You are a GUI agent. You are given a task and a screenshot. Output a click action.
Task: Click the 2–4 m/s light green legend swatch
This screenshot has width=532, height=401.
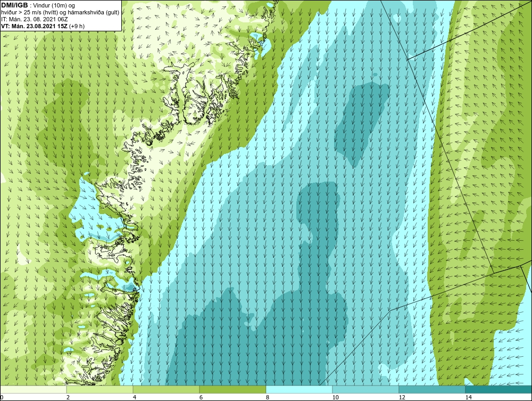click(x=100, y=389)
